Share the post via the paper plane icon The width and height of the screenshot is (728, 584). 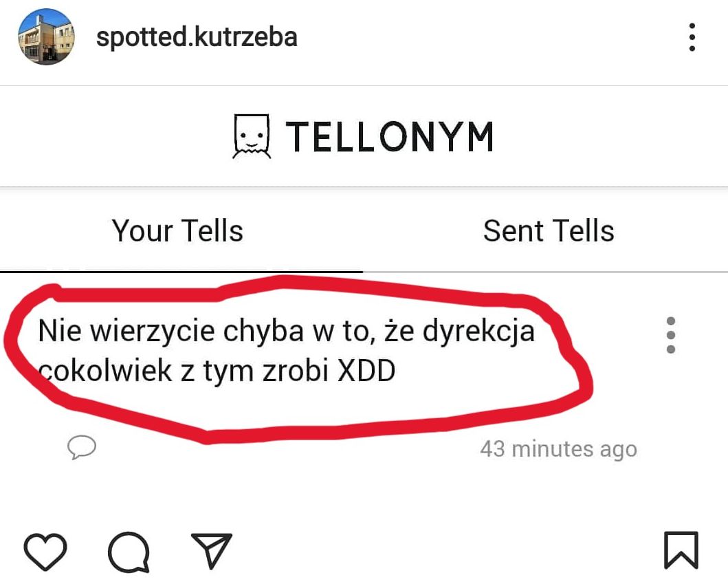[212, 549]
